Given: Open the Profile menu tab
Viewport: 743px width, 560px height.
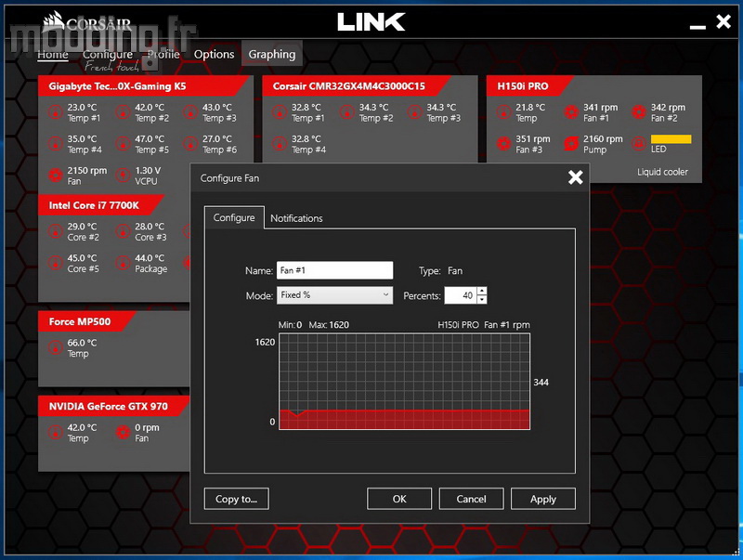Looking at the screenshot, I should tap(163, 55).
